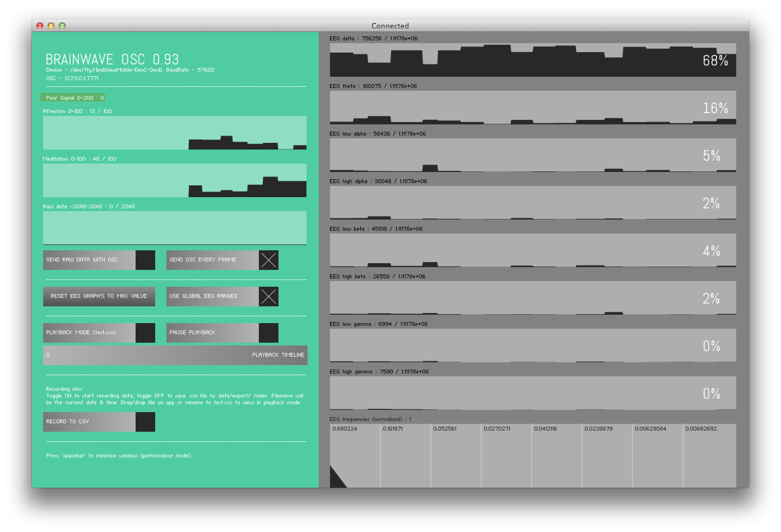Uncheck Use Global EEG Ranges
This screenshot has height=532, width=781.
[x=268, y=296]
